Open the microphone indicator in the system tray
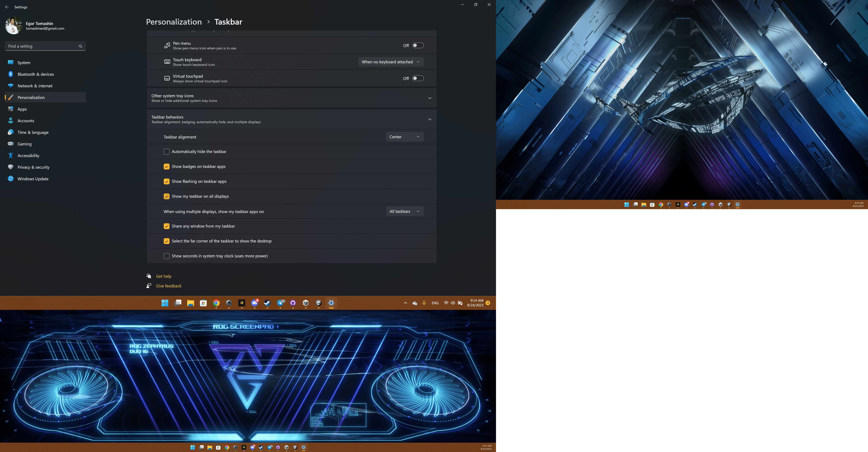Image resolution: width=868 pixels, height=452 pixels. click(x=424, y=303)
